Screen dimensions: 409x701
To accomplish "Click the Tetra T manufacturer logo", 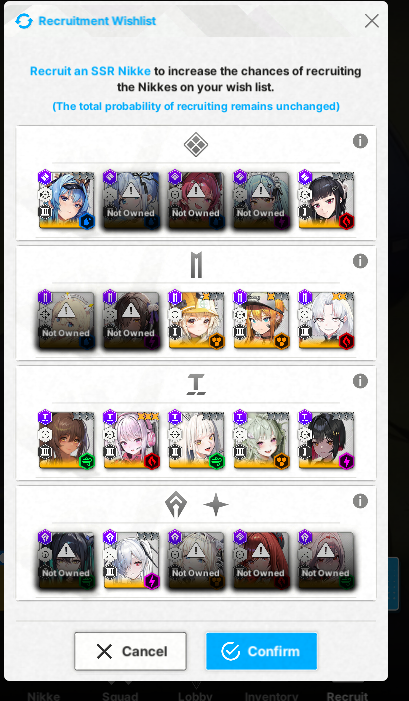I will pos(196,384).
